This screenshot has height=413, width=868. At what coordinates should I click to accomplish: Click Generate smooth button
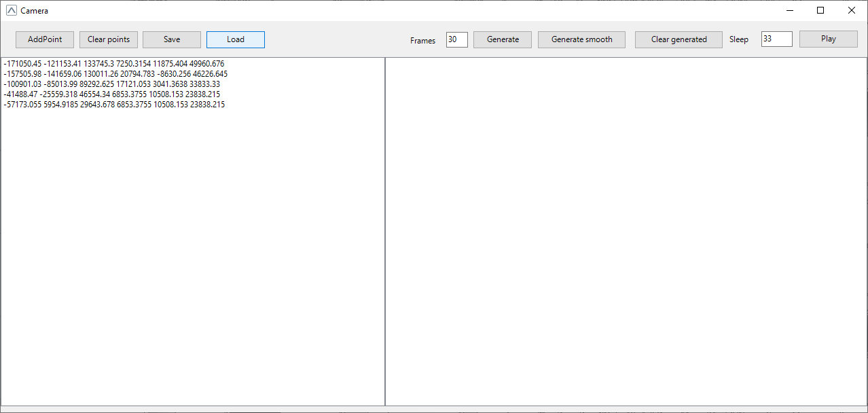(x=581, y=39)
